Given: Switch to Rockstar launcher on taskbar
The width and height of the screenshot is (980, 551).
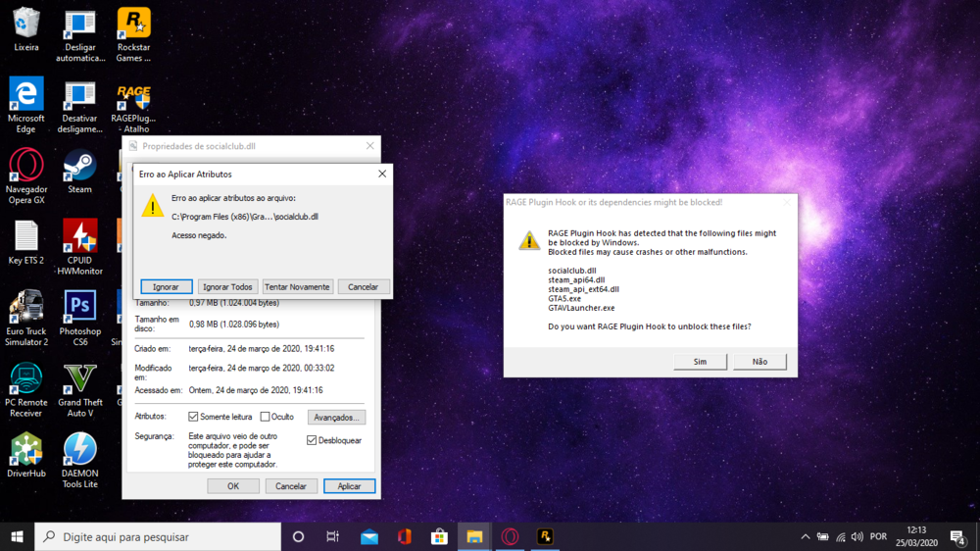Looking at the screenshot, I should click(x=545, y=536).
